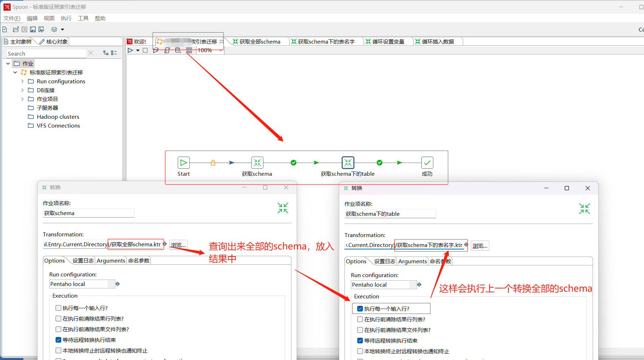Select the 成功 success node icon
Image resolution: width=644 pixels, height=360 pixels.
[427, 163]
